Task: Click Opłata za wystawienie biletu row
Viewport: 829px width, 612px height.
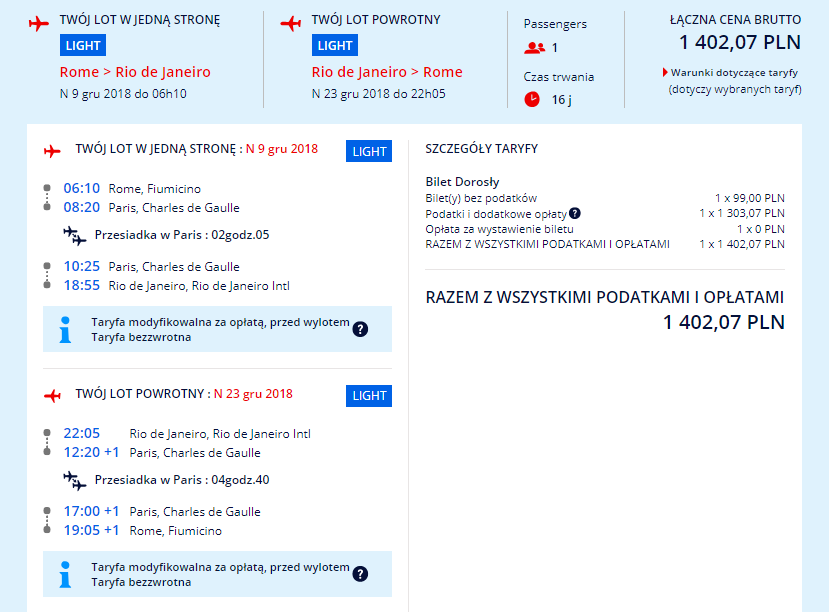Action: 605,229
